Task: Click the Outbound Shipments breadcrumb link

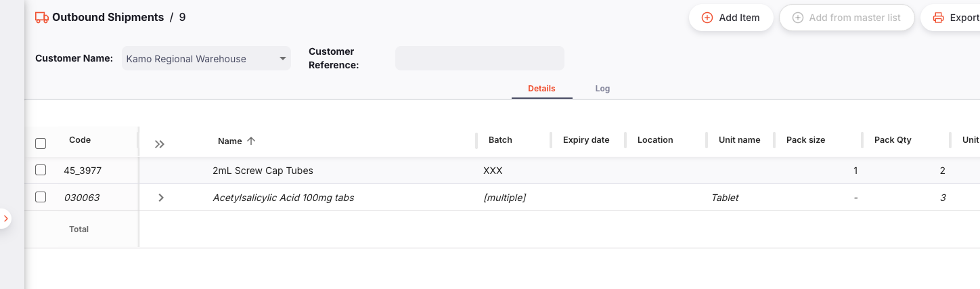Action: pyautogui.click(x=108, y=18)
